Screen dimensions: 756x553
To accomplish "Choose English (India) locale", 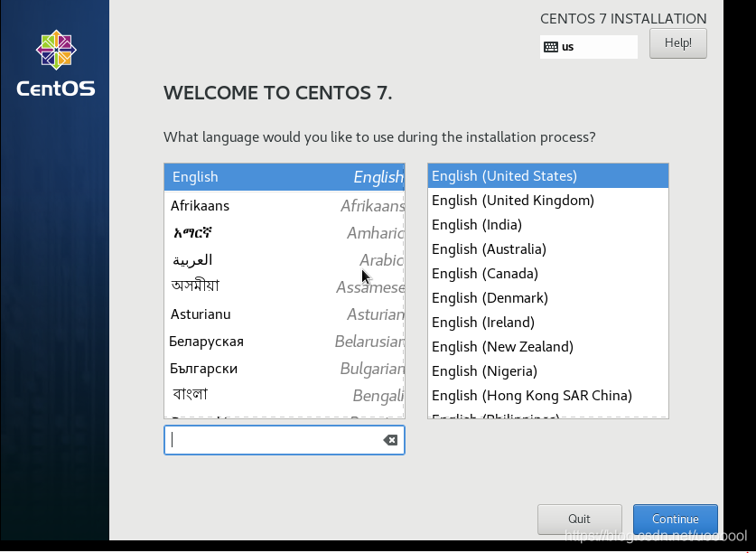I will click(x=548, y=224).
